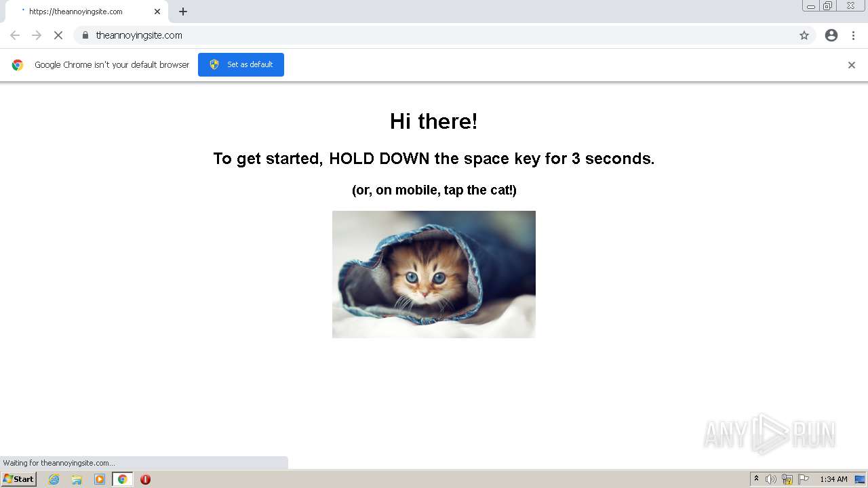Open File Explorer from taskbar
The image size is (868, 488).
pos(77,479)
